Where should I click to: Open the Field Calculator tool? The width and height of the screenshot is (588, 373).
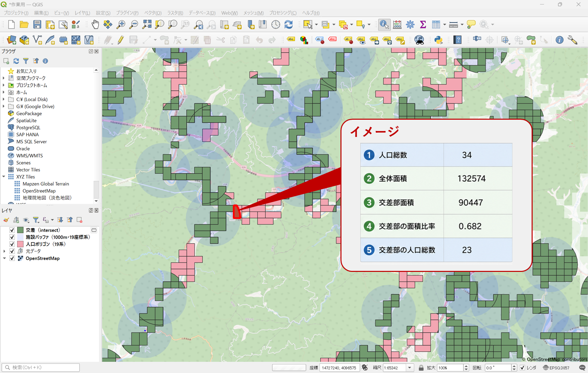(x=397, y=25)
